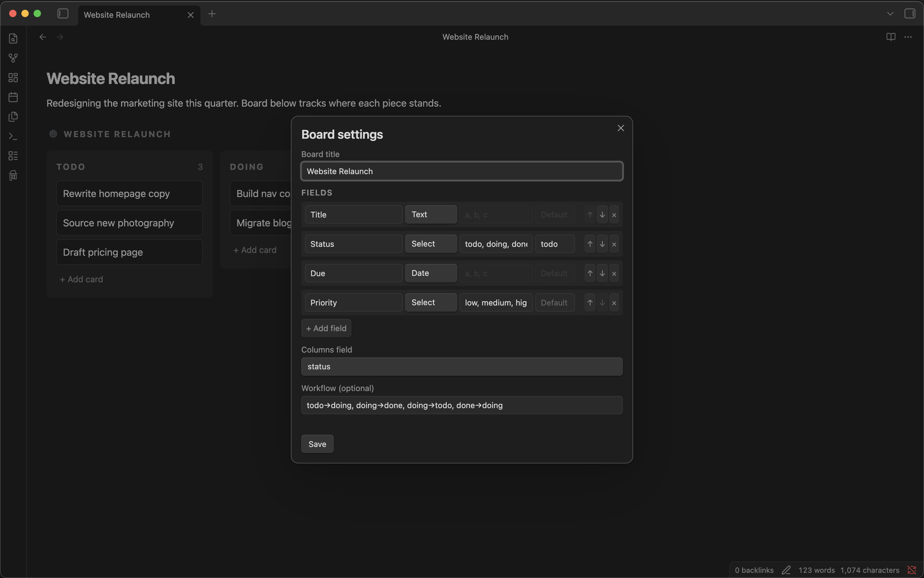Move the Title field down

tap(602, 215)
